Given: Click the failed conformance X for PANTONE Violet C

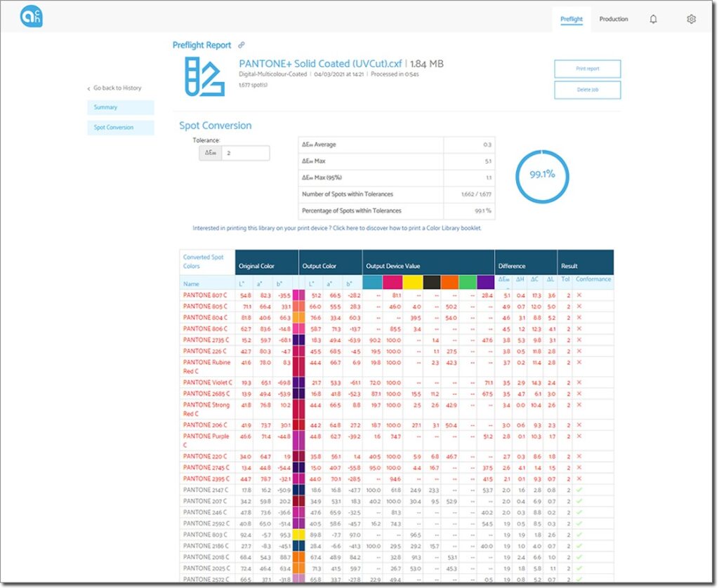Looking at the screenshot, I should click(579, 382).
